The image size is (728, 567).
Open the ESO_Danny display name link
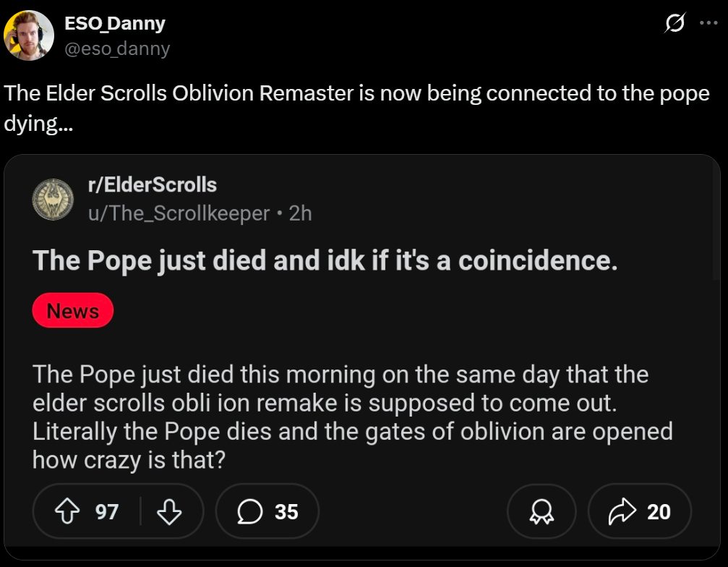115,23
